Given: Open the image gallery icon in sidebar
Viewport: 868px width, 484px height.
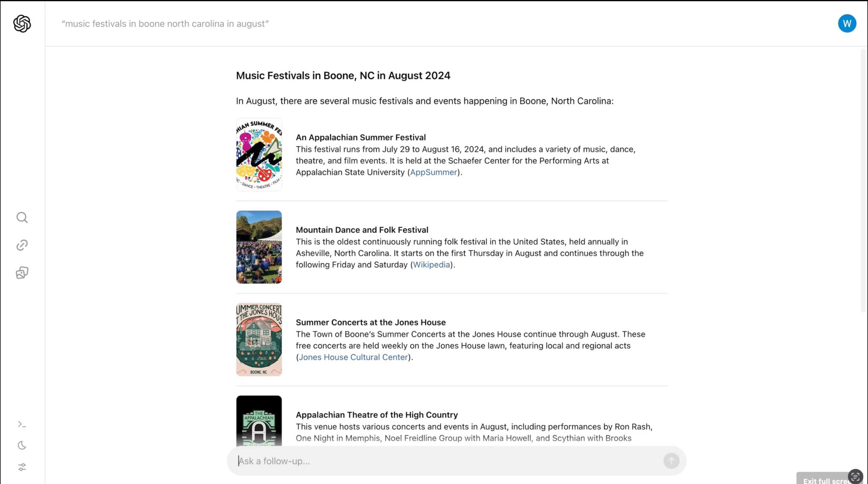Looking at the screenshot, I should [22, 272].
